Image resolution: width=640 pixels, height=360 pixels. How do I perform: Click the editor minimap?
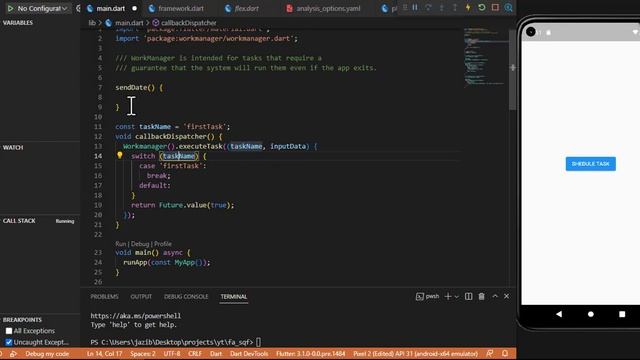pos(485,57)
